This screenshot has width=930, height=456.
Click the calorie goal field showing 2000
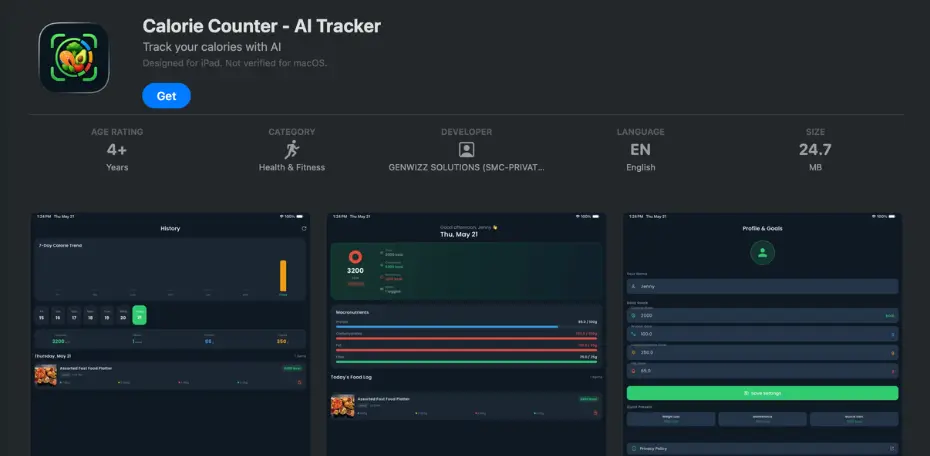(x=762, y=315)
